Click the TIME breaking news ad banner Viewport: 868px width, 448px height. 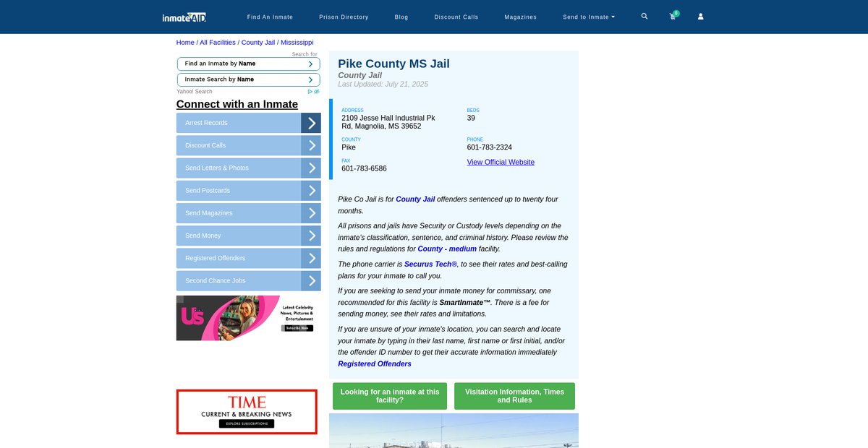point(247,412)
